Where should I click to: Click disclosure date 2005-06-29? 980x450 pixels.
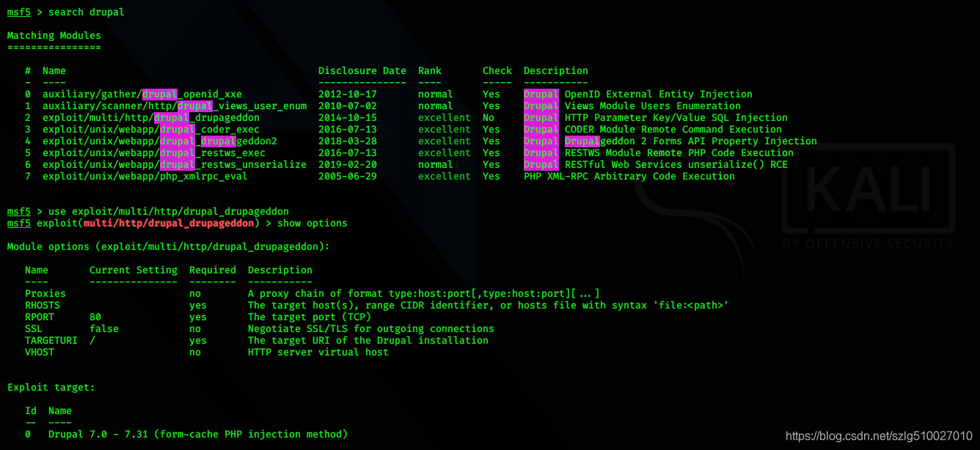[348, 177]
